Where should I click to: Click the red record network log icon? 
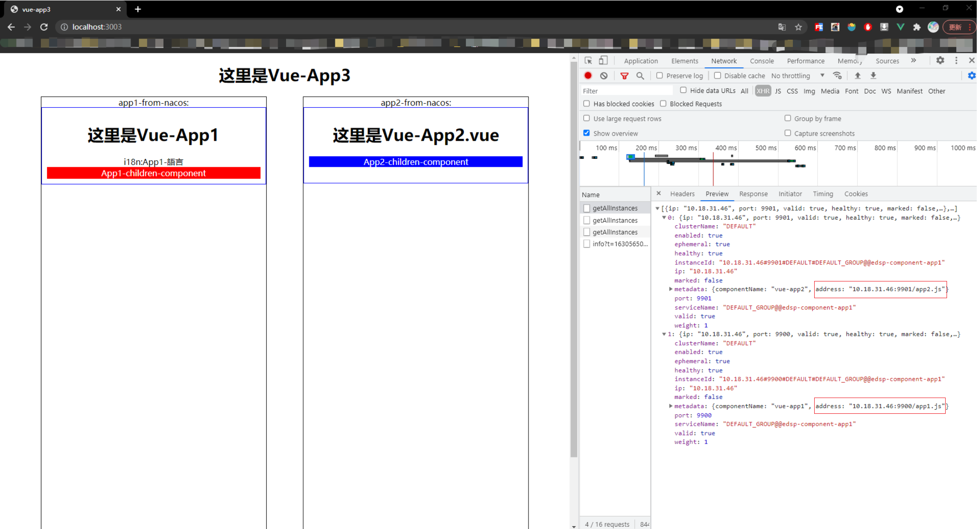pyautogui.click(x=588, y=76)
